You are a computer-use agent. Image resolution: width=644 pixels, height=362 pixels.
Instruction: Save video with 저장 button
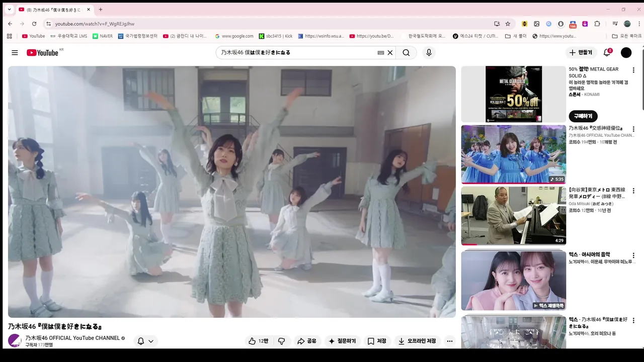pyautogui.click(x=377, y=341)
